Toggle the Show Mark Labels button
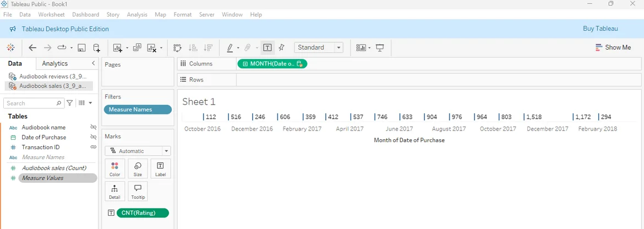644x229 pixels. click(267, 48)
